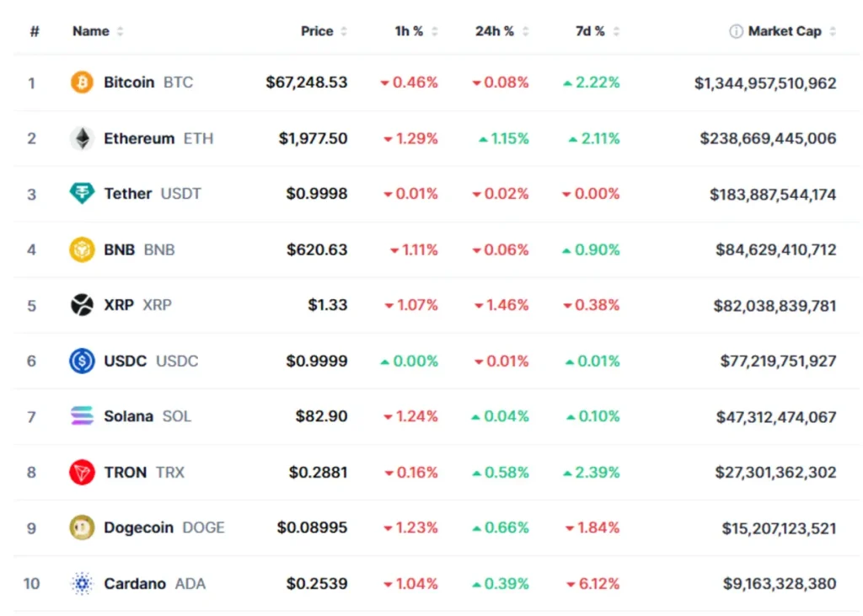Click the Solana logo icon
Image resolution: width=863 pixels, height=616 pixels.
82,416
